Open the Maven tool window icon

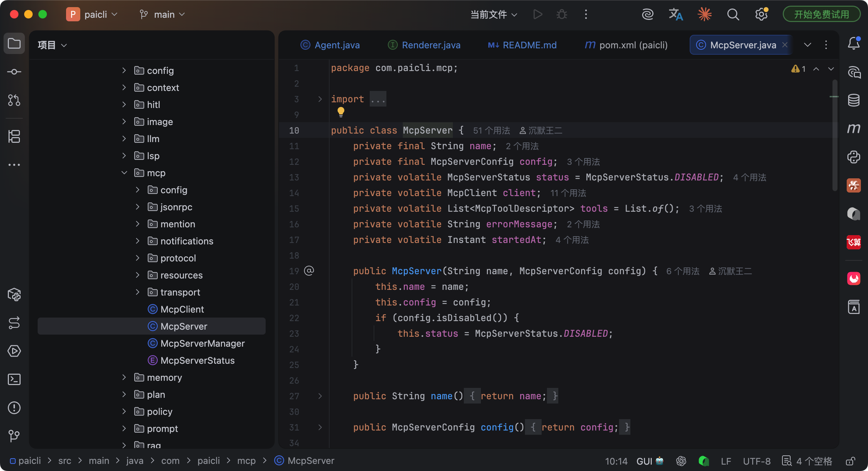(x=854, y=128)
